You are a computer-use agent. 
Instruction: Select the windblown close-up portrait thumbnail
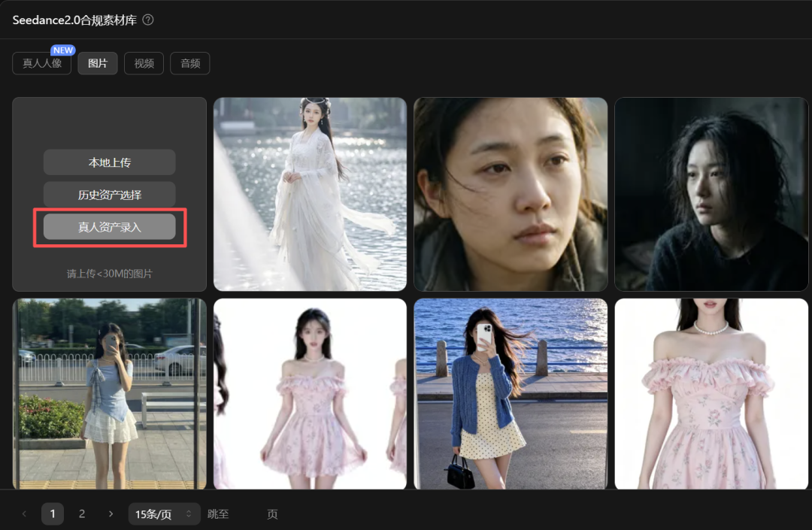[x=511, y=194]
